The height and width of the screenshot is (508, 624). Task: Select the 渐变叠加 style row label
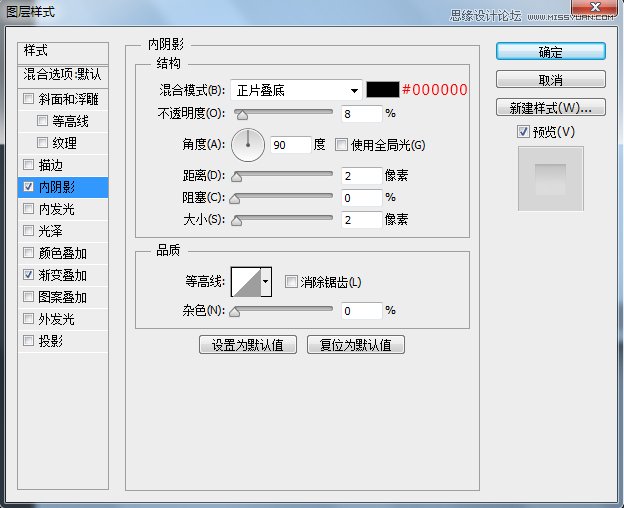coord(62,275)
